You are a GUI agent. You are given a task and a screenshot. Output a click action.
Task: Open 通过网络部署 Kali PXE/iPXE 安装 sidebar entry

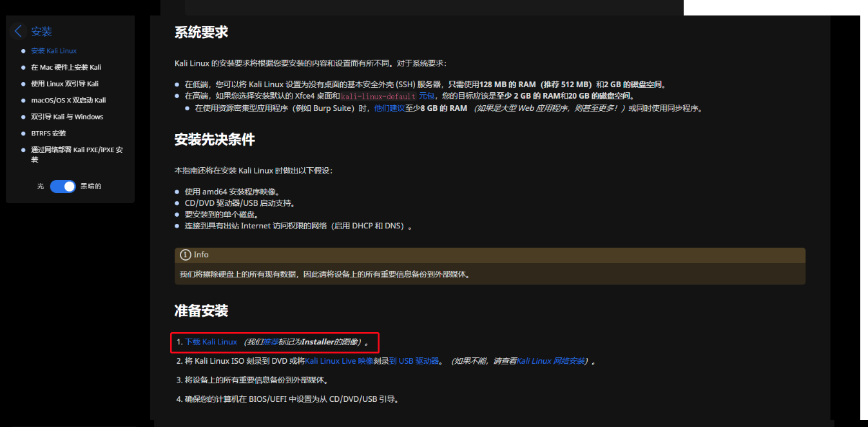[77, 154]
